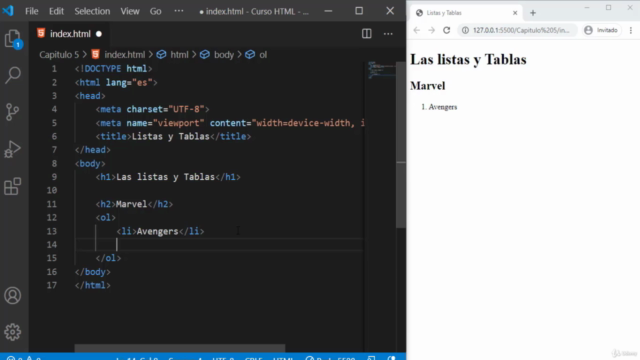The width and height of the screenshot is (640, 360).
Task: Show more menus via title bar ellipsis
Action: coord(179,11)
